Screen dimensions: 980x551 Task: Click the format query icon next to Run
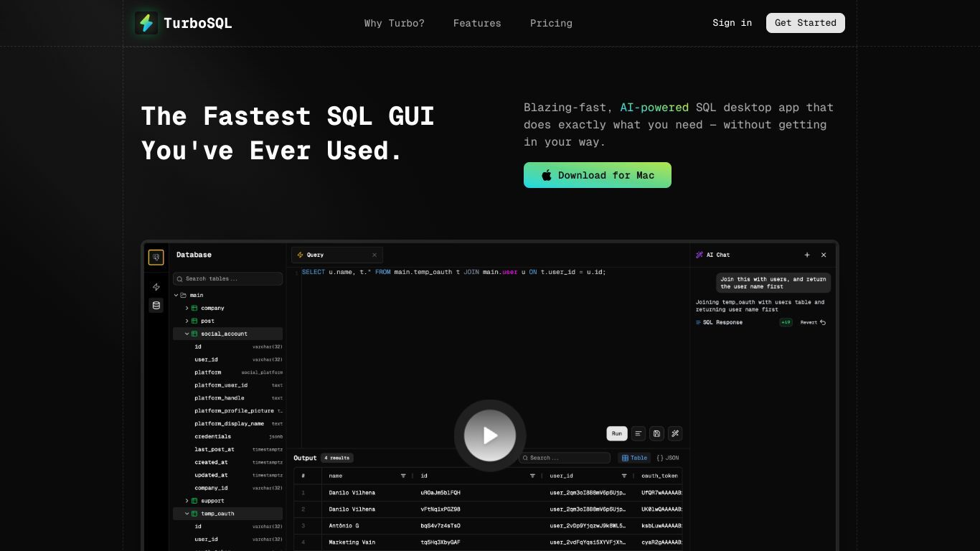pos(639,433)
